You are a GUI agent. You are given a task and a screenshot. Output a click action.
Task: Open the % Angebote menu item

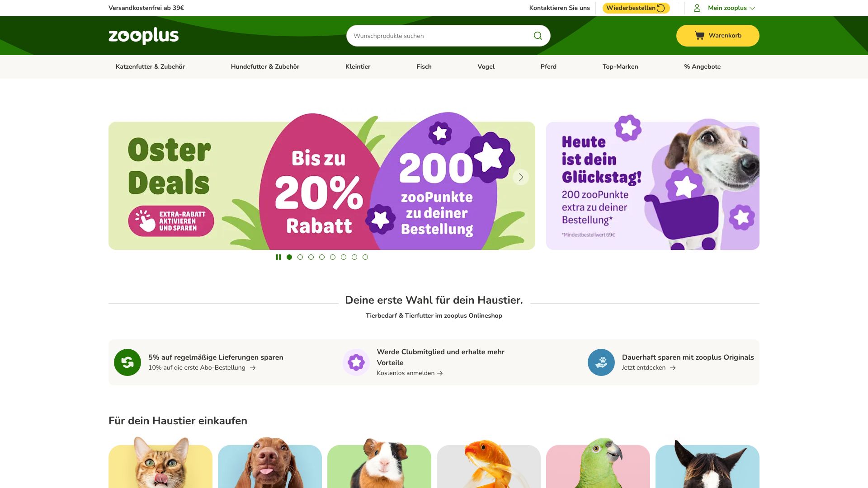(702, 66)
